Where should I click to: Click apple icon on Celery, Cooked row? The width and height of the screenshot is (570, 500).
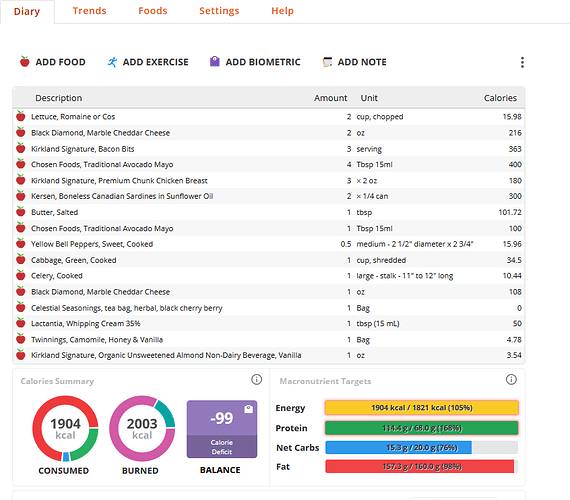click(21, 276)
